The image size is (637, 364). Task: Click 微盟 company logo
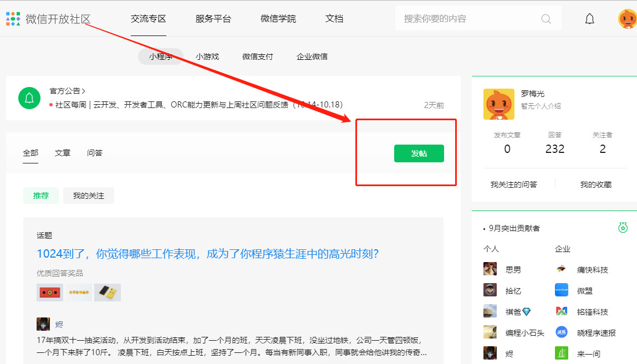pyautogui.click(x=562, y=290)
